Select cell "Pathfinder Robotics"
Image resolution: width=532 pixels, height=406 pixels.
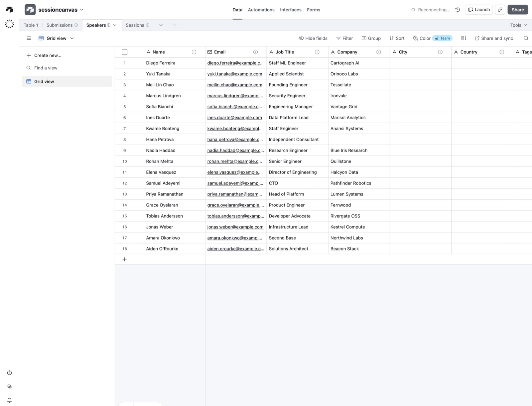359,183
